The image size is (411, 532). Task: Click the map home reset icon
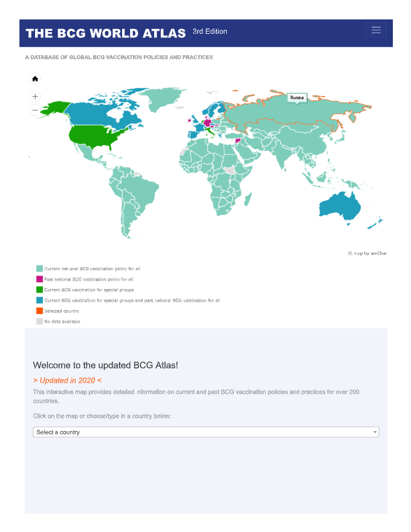click(x=35, y=79)
